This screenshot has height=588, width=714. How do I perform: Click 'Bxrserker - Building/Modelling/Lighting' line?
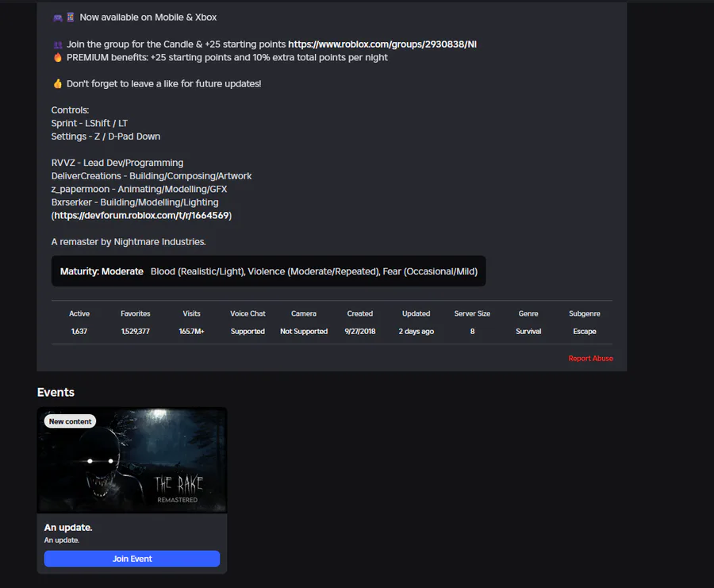tap(135, 202)
